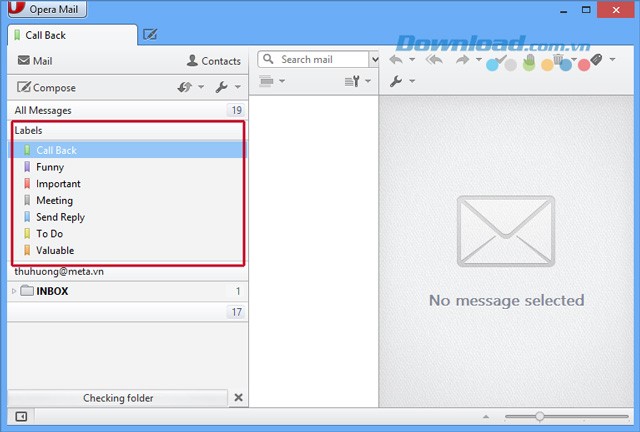The image size is (640, 432).
Task: Click the small up arrow near zoom slider
Action: [x=486, y=416]
